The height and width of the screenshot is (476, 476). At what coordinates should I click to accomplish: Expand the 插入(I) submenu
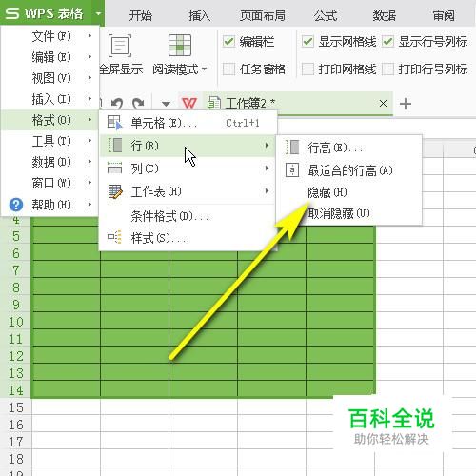pyautogui.click(x=50, y=99)
